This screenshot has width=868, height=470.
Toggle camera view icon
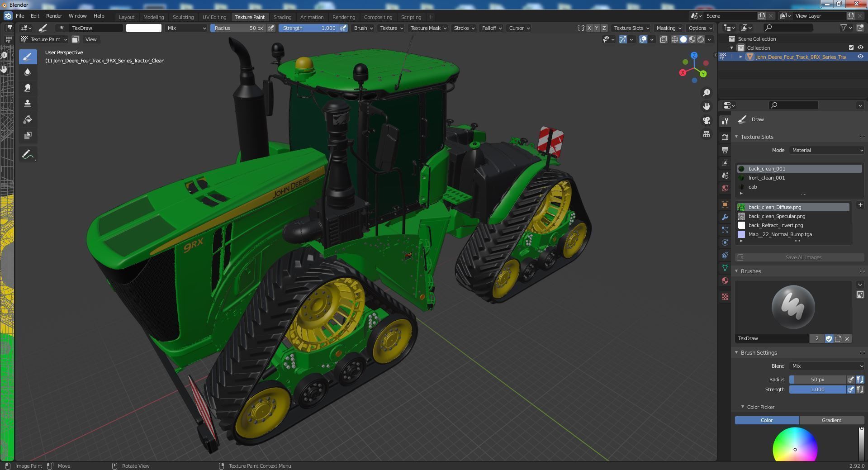pos(707,120)
